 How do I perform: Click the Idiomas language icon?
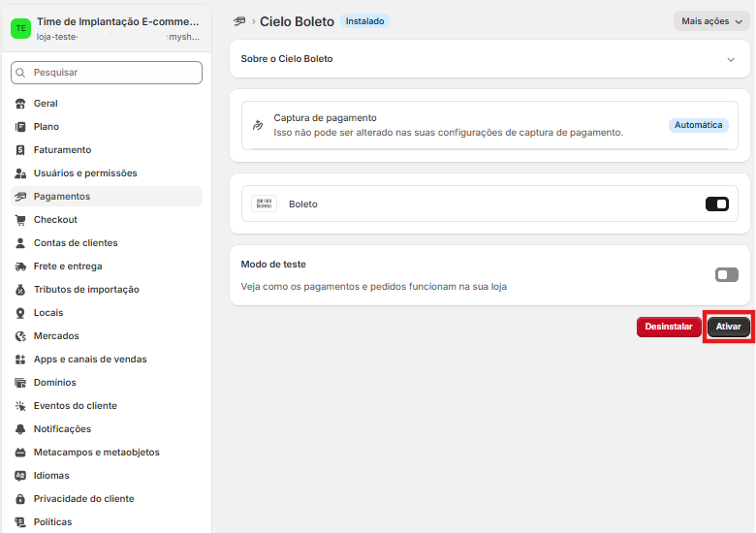click(x=20, y=476)
